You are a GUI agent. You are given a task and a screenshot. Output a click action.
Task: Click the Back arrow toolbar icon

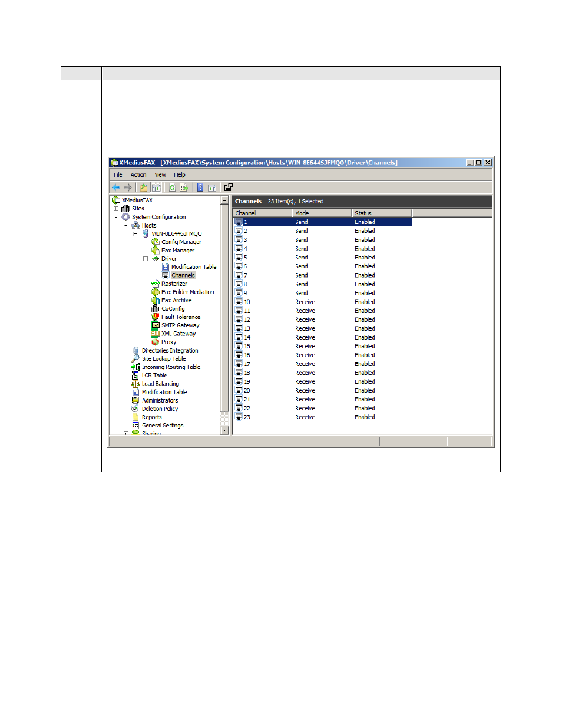pyautogui.click(x=116, y=187)
